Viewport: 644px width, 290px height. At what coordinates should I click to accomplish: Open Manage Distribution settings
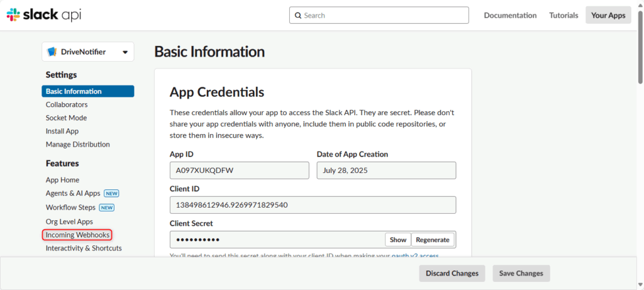pyautogui.click(x=77, y=144)
